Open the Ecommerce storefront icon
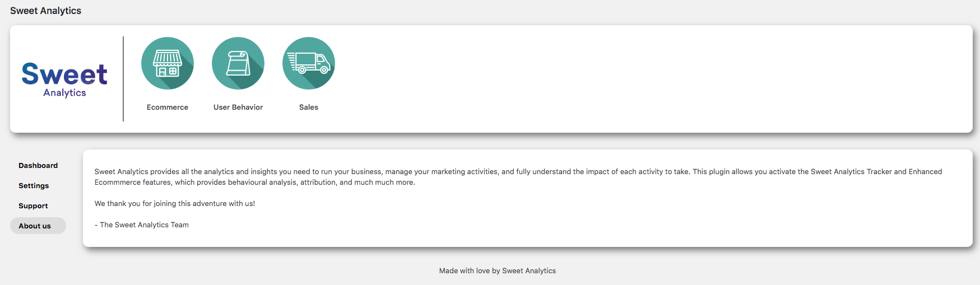 click(168, 63)
